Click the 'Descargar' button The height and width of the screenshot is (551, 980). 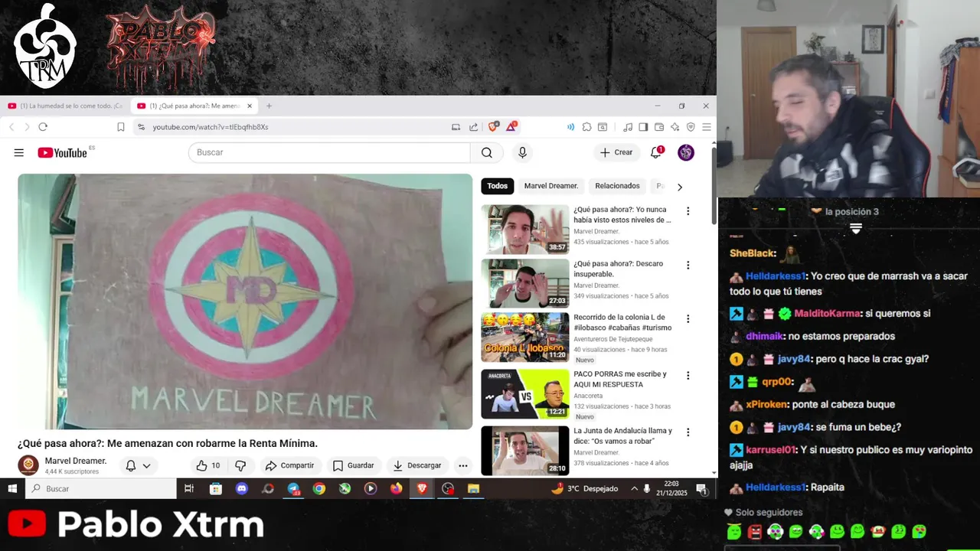pos(417,465)
